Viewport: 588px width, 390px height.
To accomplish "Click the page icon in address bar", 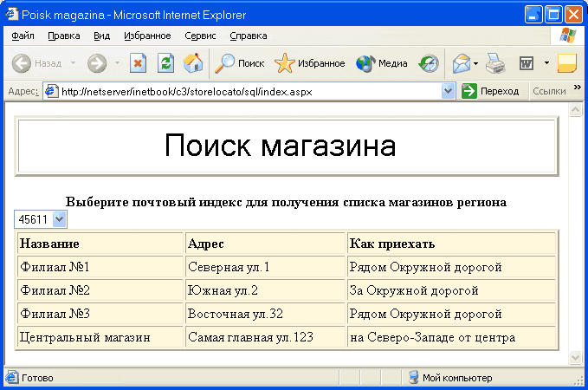I will (51, 91).
